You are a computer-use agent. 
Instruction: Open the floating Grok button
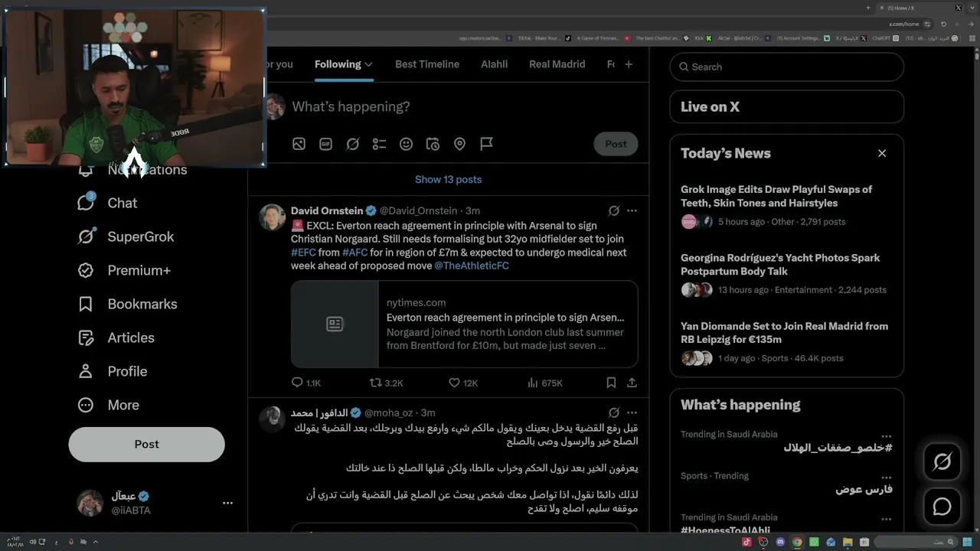(x=942, y=461)
